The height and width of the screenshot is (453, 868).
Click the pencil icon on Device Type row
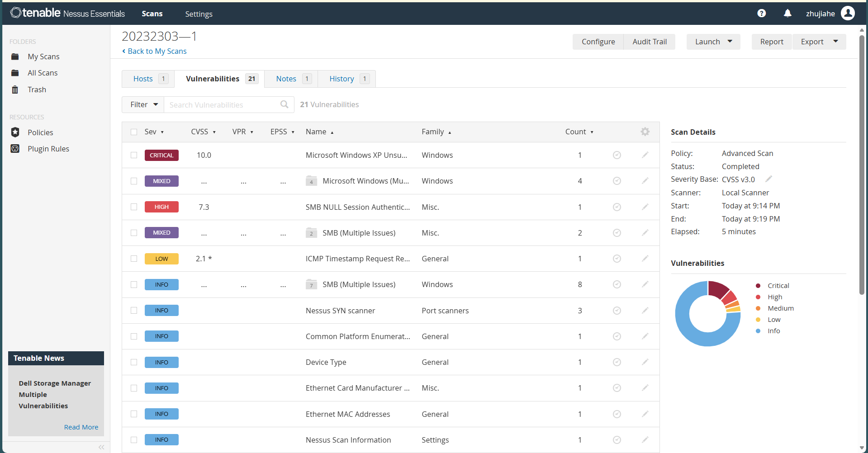pyautogui.click(x=645, y=362)
